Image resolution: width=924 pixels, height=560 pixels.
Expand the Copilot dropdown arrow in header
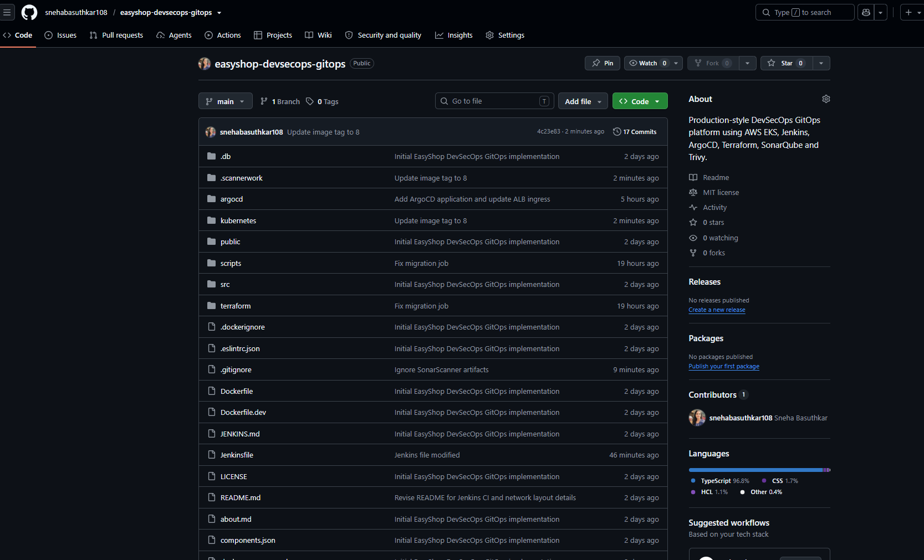click(x=881, y=12)
